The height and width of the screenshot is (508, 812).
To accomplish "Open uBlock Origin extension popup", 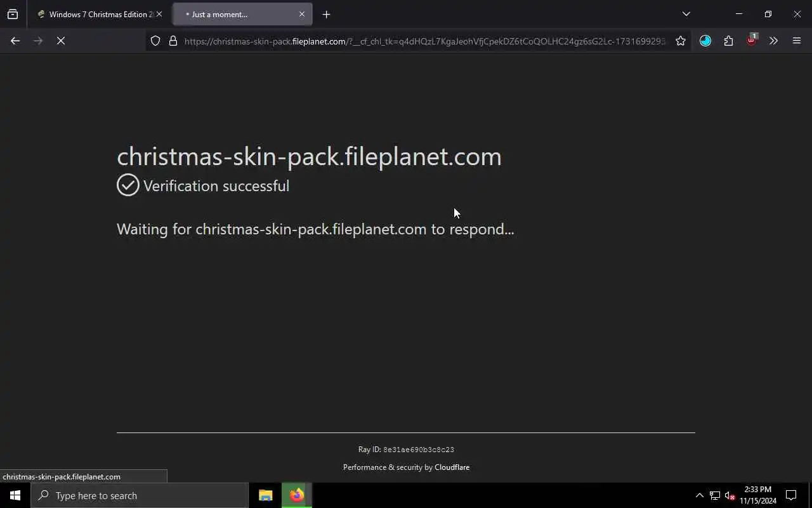I will pyautogui.click(x=751, y=41).
